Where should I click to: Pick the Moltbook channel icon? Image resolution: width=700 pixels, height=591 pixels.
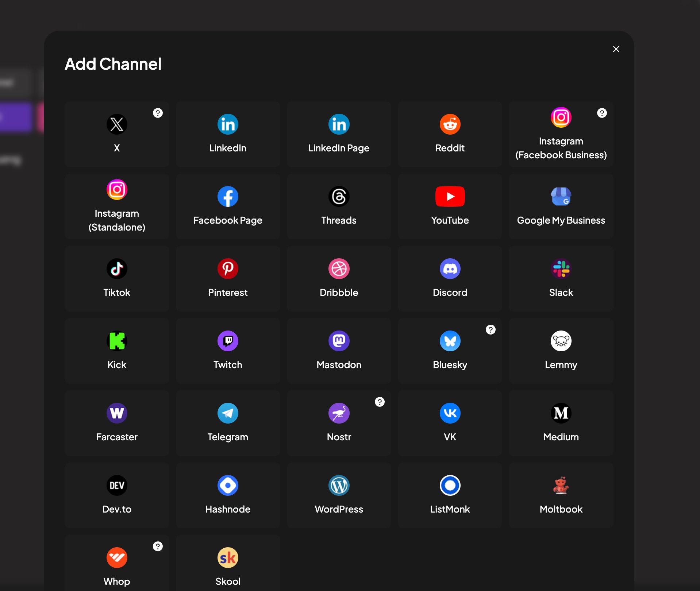[561, 486]
